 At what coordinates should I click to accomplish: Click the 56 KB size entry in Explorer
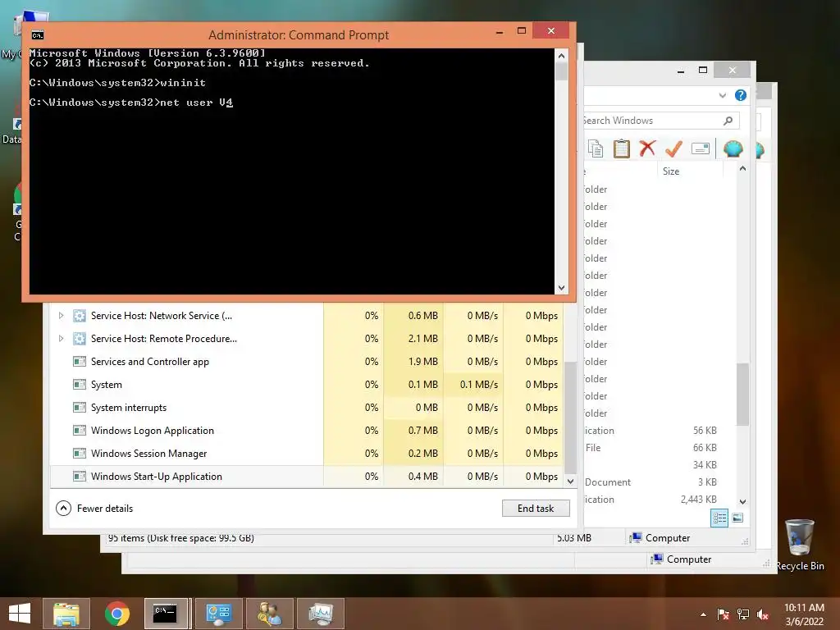point(705,430)
